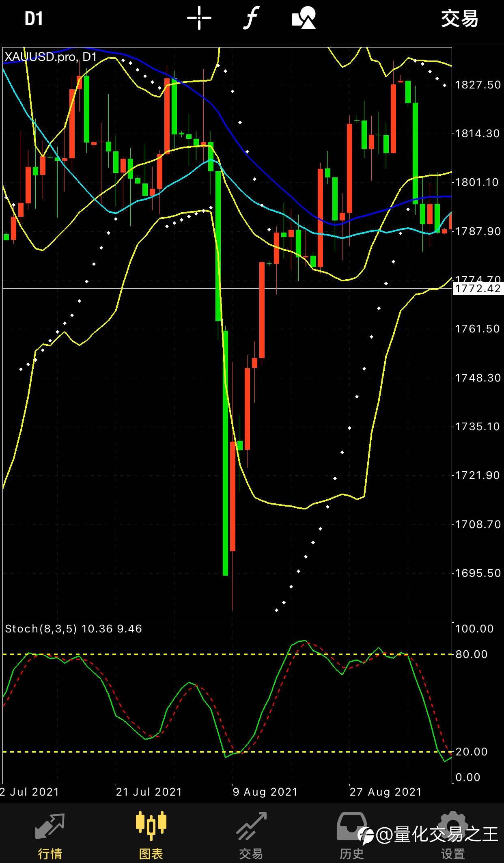Click the stochastic 0.00 scale label

pos(468,777)
